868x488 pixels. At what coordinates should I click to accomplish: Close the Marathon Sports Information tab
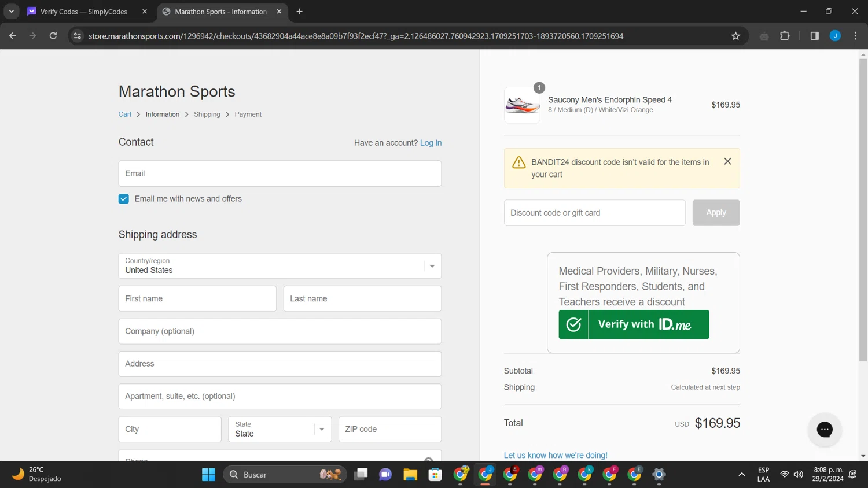279,12
